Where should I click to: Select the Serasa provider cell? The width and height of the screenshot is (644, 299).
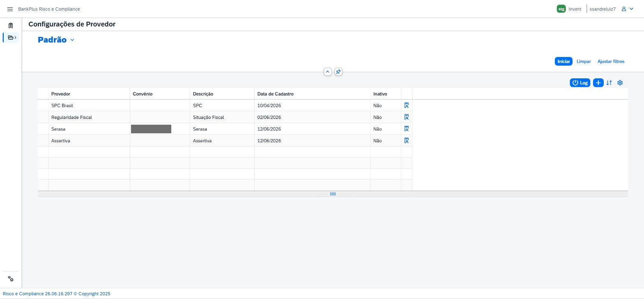tap(89, 129)
